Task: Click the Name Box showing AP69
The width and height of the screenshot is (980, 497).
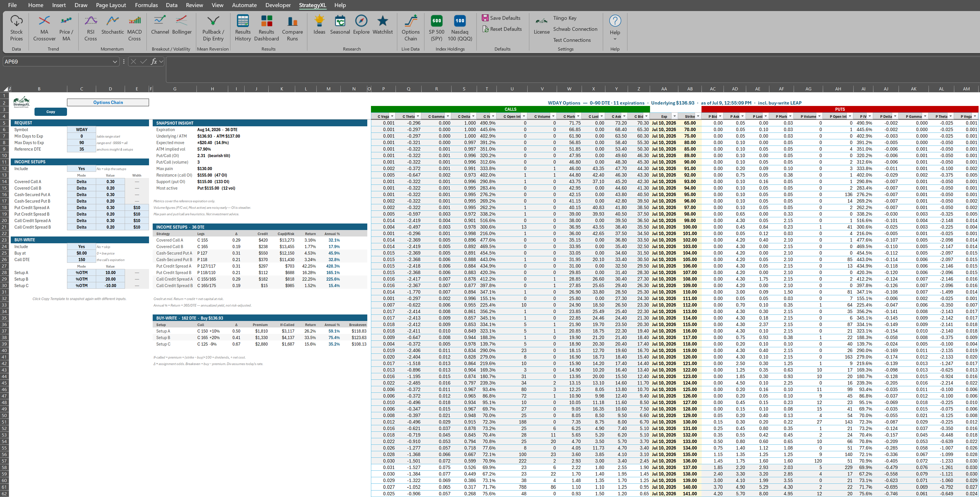Action: 57,62
